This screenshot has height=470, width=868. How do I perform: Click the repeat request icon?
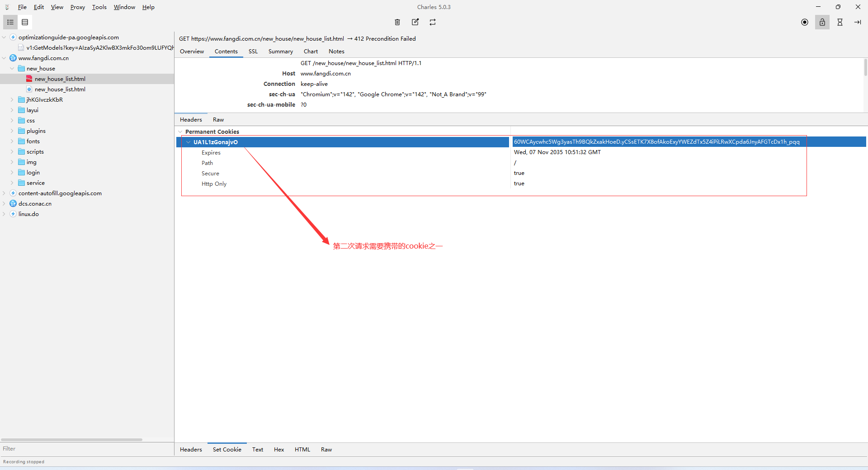[x=433, y=22]
